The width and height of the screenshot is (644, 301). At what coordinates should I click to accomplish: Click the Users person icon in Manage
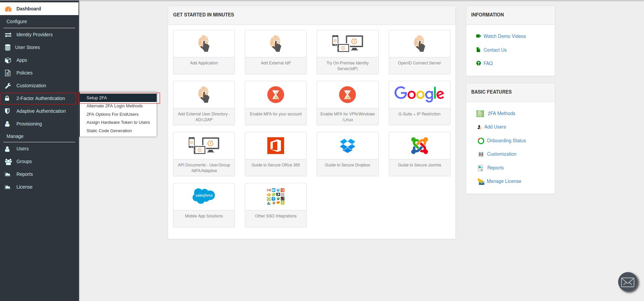[7, 149]
